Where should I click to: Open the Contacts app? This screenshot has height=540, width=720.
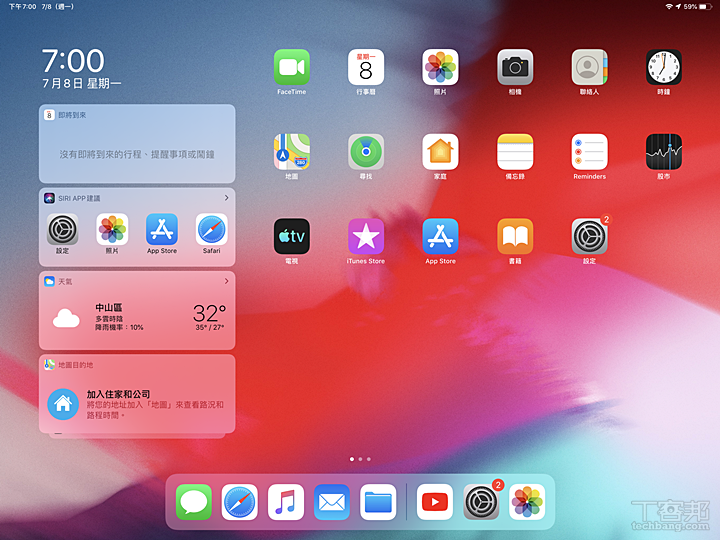point(590,67)
